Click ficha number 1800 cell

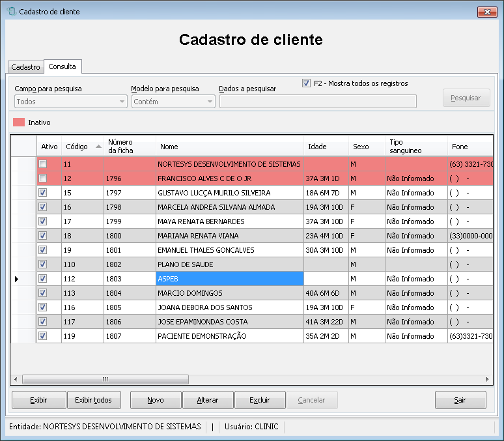[130, 235]
